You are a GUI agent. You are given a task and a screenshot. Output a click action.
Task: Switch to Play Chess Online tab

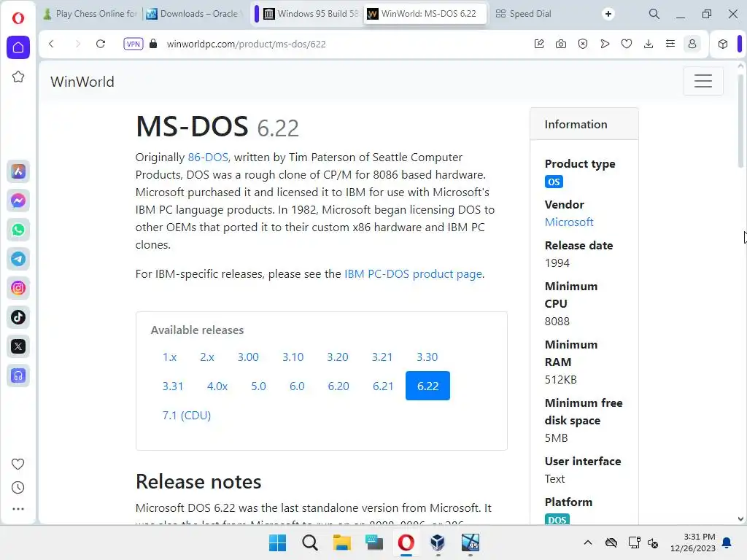coord(90,14)
